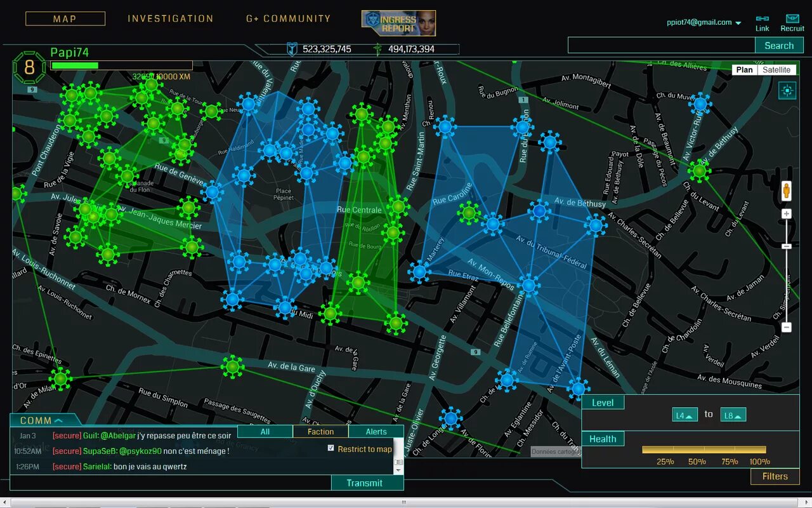The height and width of the screenshot is (508, 812).
Task: Click the zoom out minus icon
Action: (787, 328)
